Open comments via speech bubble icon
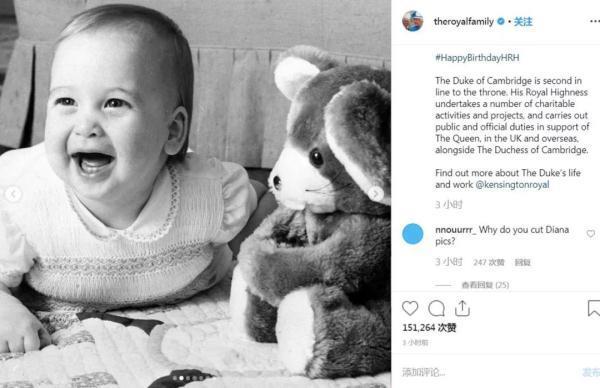This screenshot has height=388, width=600. (436, 308)
